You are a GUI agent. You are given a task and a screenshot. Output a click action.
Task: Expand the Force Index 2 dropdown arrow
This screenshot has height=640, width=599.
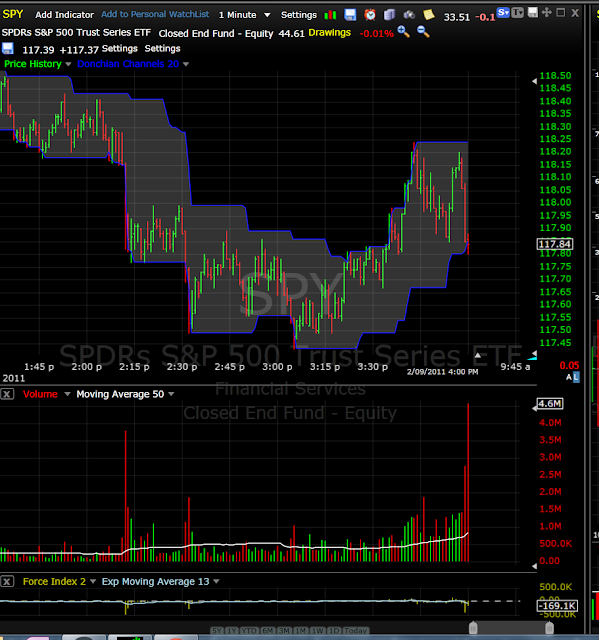click(93, 581)
